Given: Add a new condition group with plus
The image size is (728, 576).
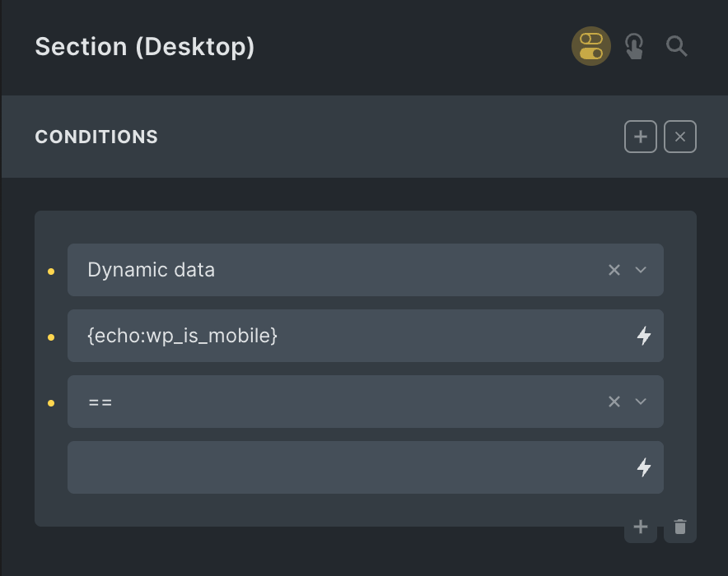Looking at the screenshot, I should [x=640, y=137].
